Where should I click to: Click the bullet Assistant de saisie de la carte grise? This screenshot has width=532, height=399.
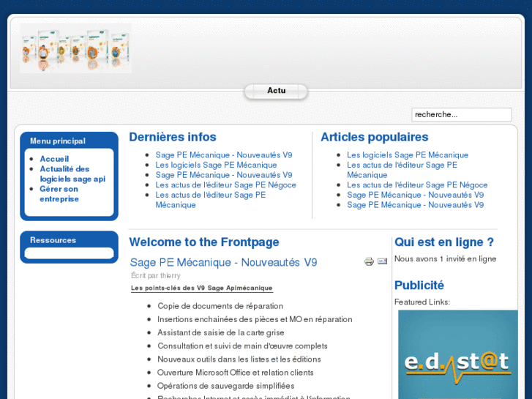[x=221, y=333]
